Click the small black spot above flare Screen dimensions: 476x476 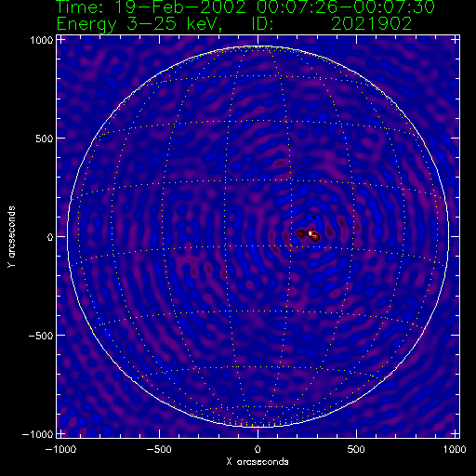pos(313,218)
